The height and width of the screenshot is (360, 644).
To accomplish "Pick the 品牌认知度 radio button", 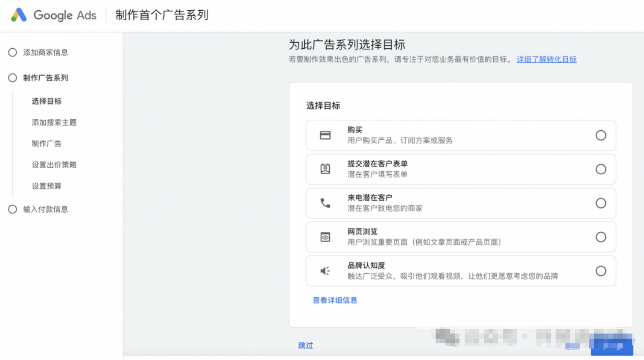I will pyautogui.click(x=601, y=271).
